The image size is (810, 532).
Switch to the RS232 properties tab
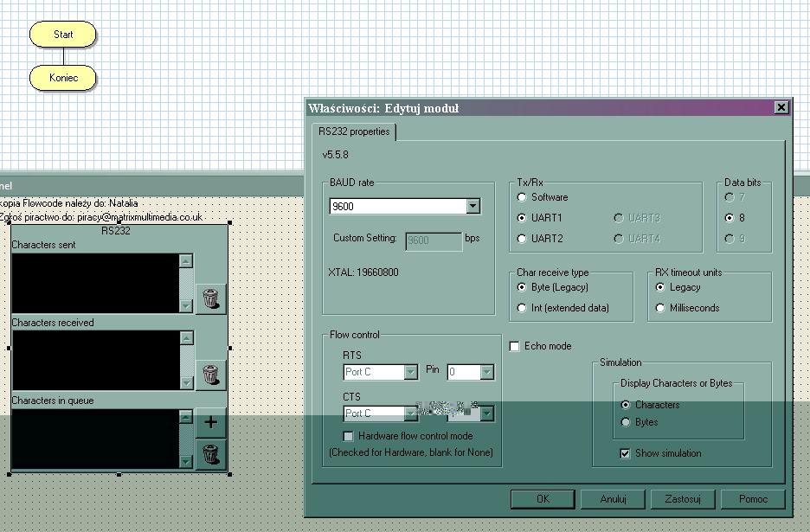point(354,131)
